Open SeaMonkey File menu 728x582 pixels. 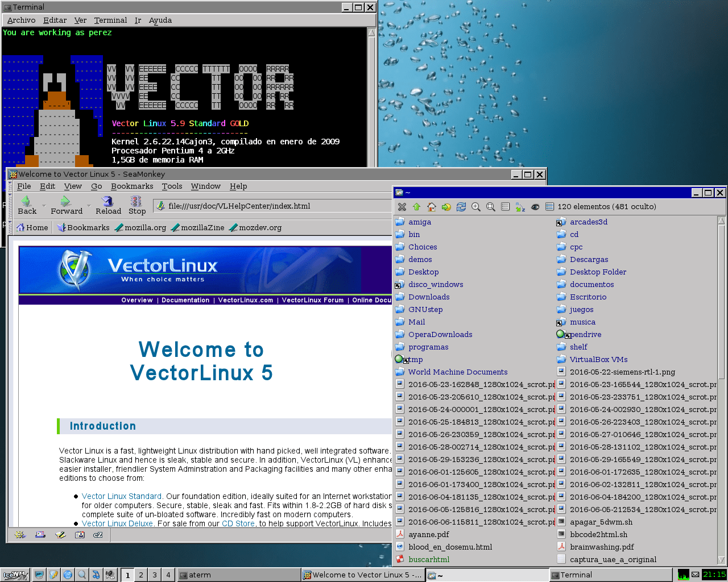(x=24, y=186)
